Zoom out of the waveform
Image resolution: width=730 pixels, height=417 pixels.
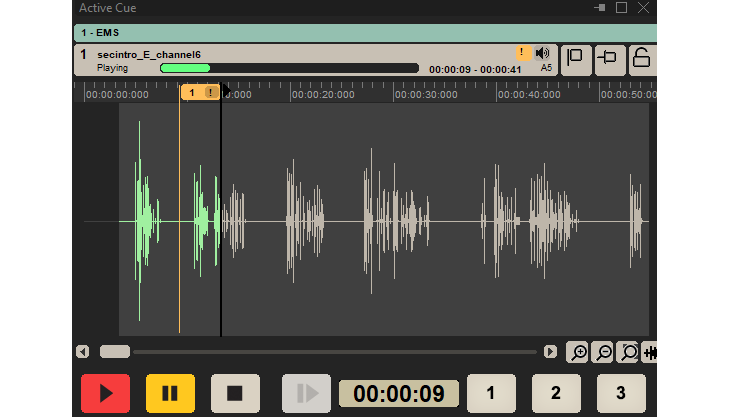click(x=603, y=352)
